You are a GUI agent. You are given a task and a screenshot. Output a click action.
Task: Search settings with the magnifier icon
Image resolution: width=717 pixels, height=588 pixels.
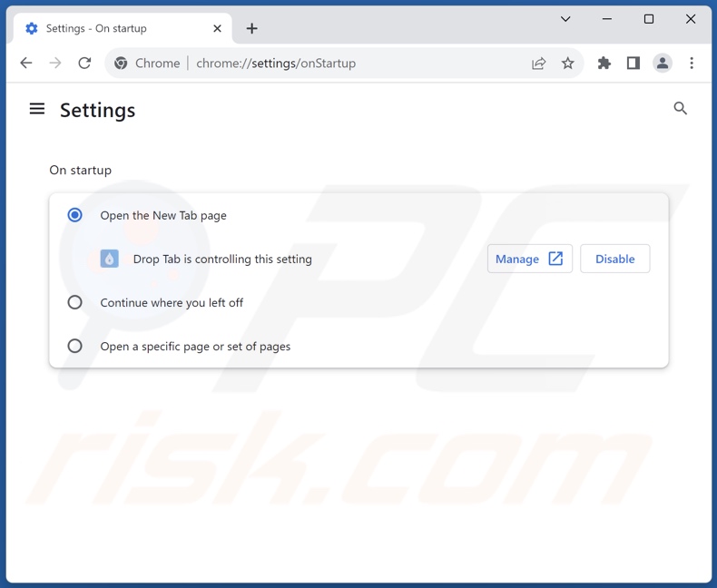coord(680,108)
